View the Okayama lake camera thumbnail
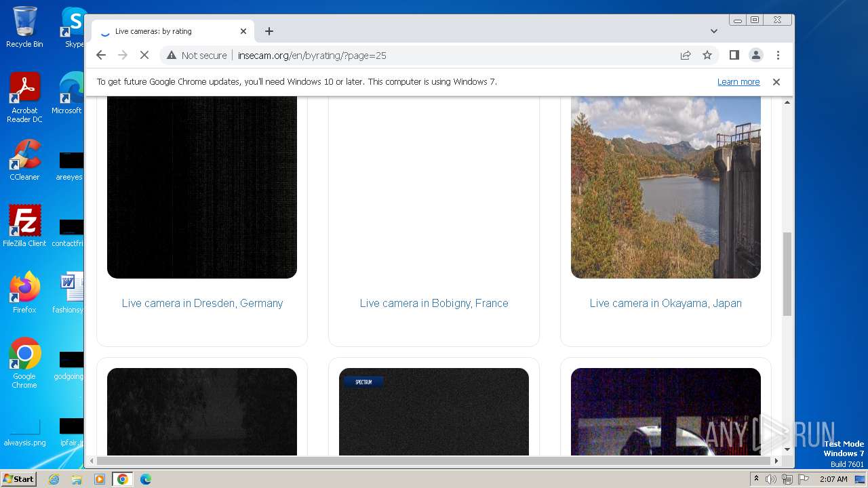 click(x=666, y=187)
